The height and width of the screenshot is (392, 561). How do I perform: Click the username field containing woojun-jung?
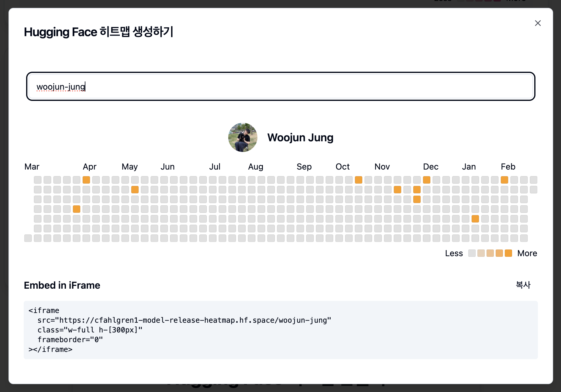click(280, 87)
